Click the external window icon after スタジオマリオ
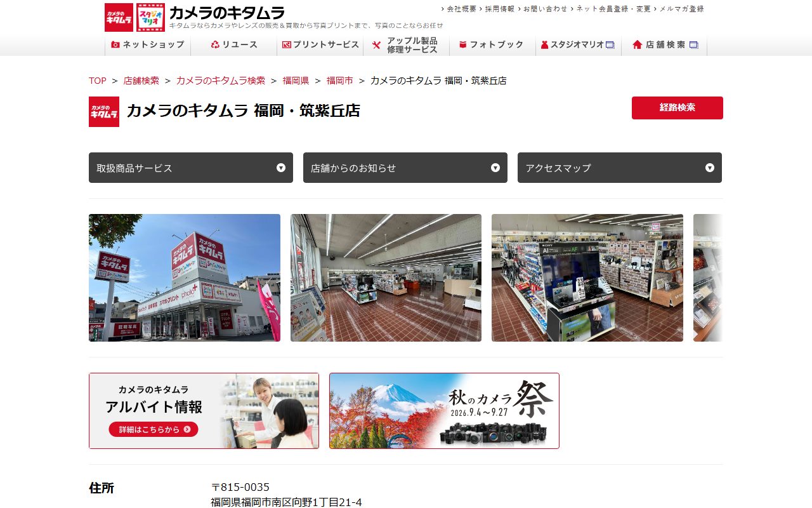The image size is (812, 508). pos(610,44)
